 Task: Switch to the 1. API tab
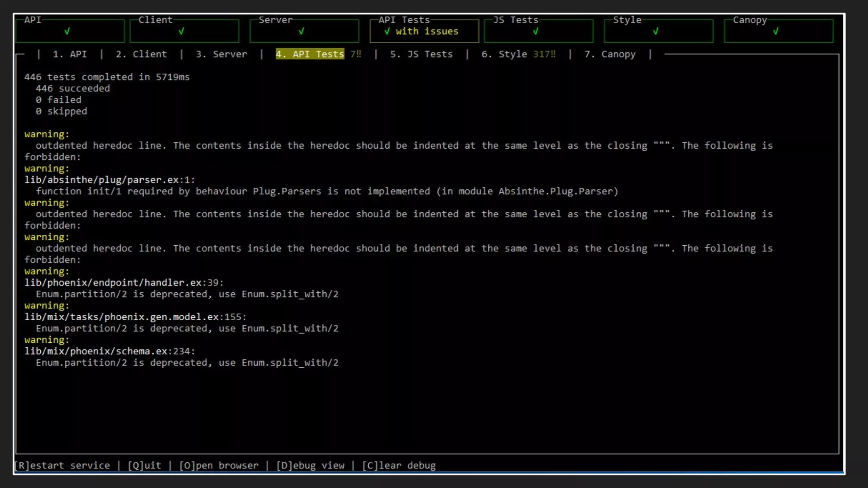pos(70,54)
